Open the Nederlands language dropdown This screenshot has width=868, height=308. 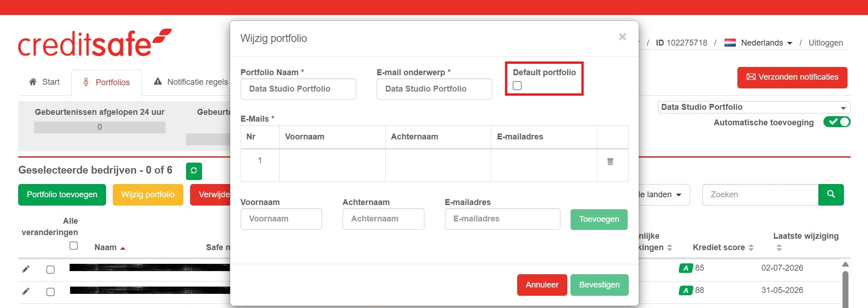coord(767,43)
